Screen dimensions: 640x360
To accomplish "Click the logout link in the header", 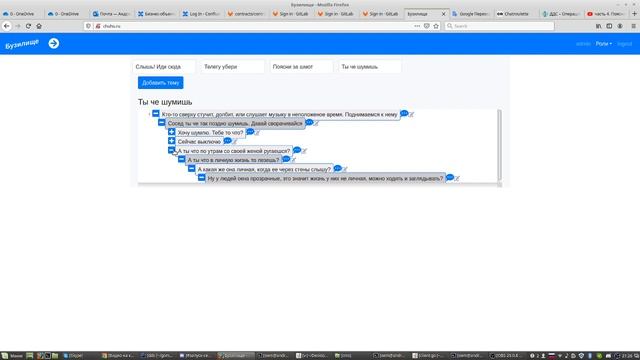I will coord(624,44).
